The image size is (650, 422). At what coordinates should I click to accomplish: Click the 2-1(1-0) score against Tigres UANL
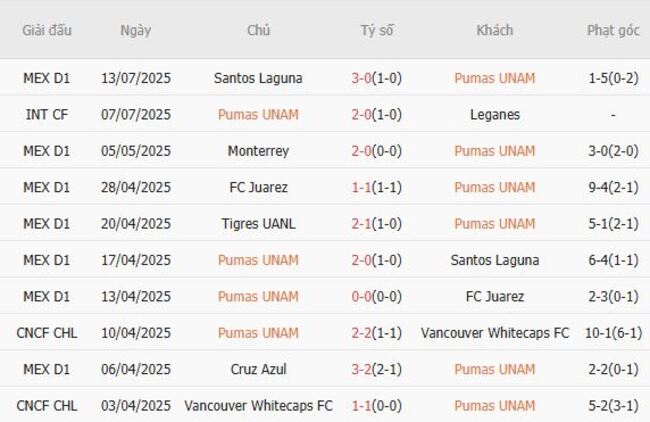tap(377, 224)
